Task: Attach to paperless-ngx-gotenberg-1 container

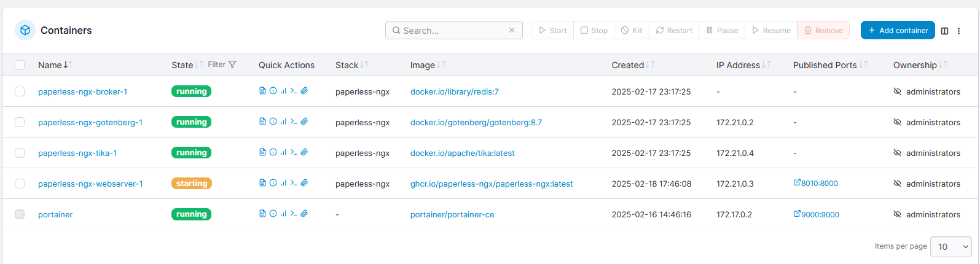Action: tap(304, 122)
